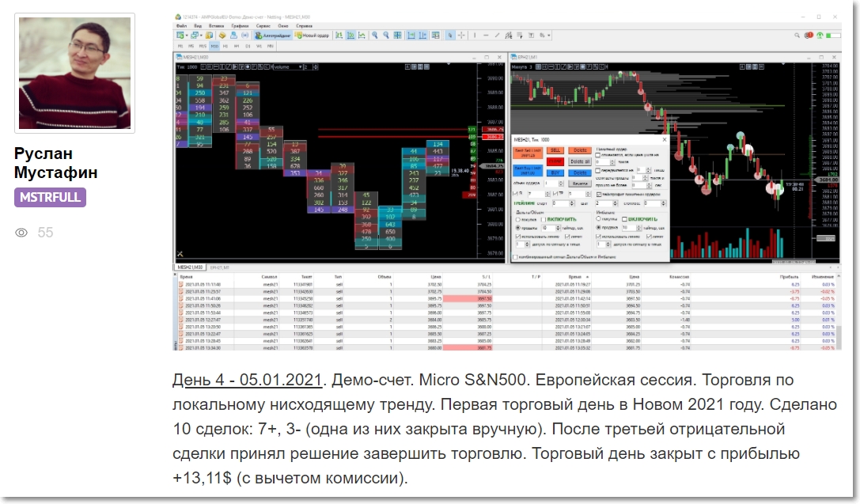
Task: Click the MSTRFULL badge
Action: 50,198
